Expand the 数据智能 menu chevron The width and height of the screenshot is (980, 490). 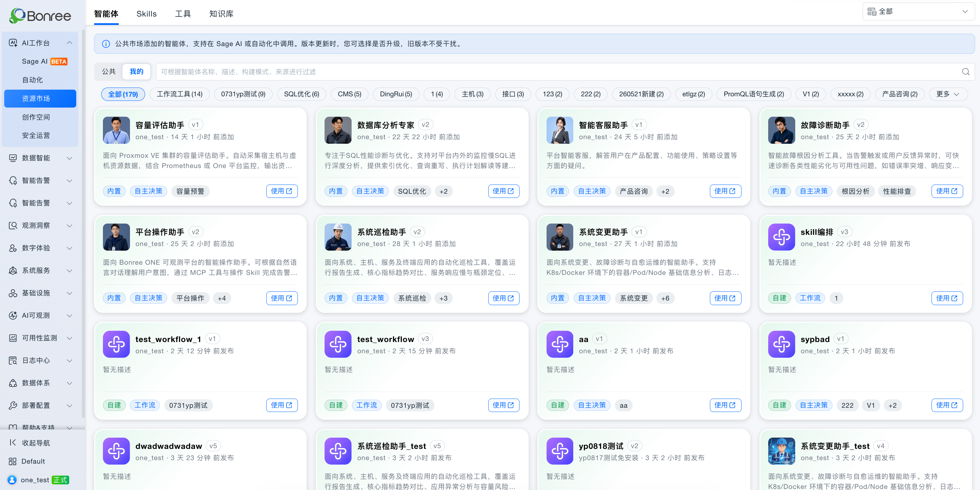coord(69,158)
